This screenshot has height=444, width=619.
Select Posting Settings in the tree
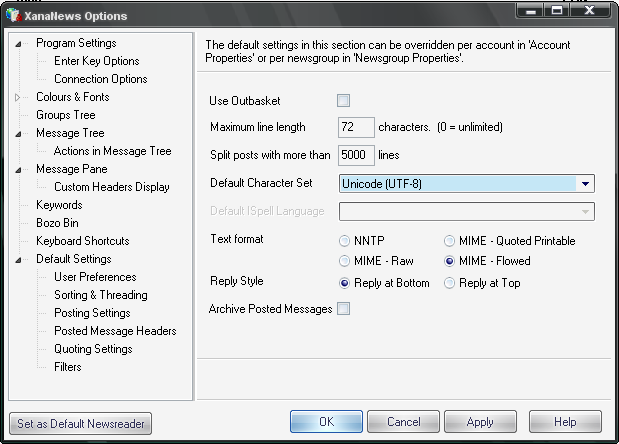tap(92, 313)
